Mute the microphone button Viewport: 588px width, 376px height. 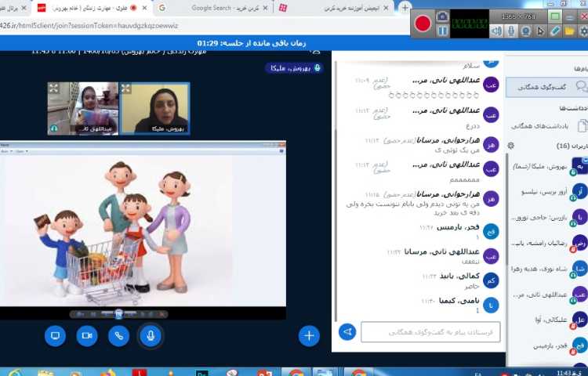[151, 335]
